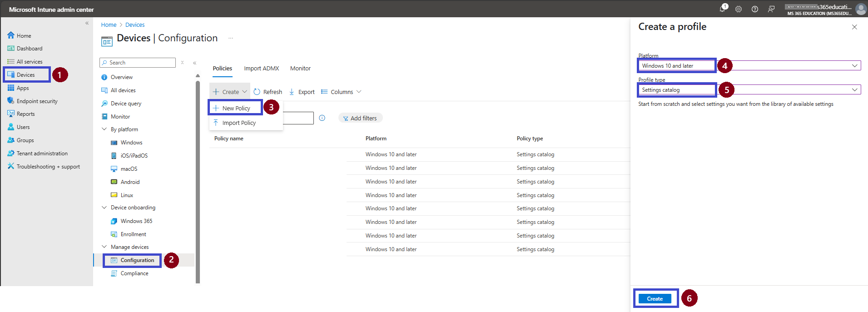Screen dimensions: 868x312
Task: Click Add filters button
Action: tap(360, 118)
